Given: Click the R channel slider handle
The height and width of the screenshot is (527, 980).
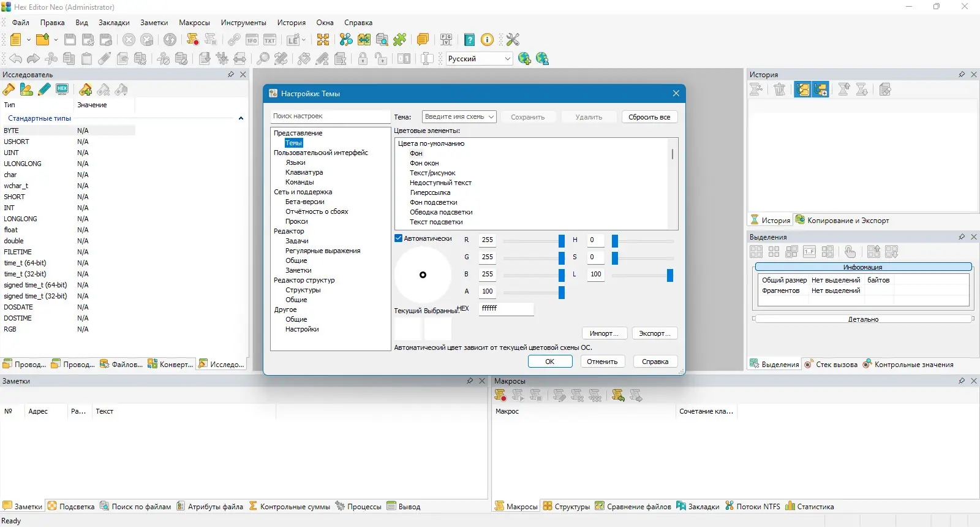Looking at the screenshot, I should coord(562,240).
